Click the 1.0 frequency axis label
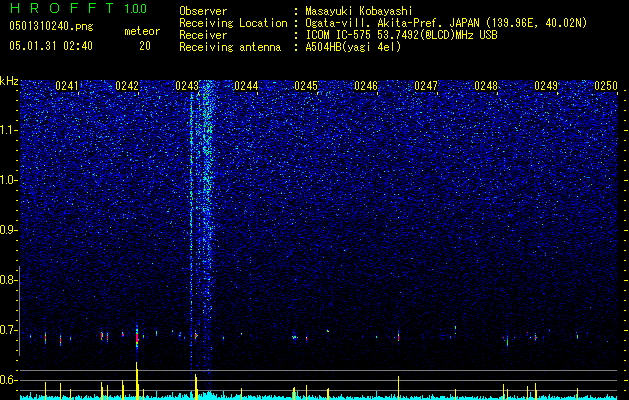This screenshot has width=629, height=400. (x=9, y=181)
